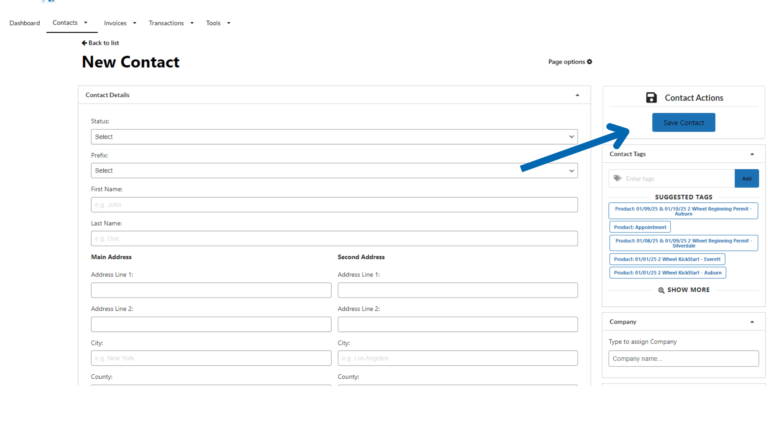Click the tag icon in tags field

617,178
